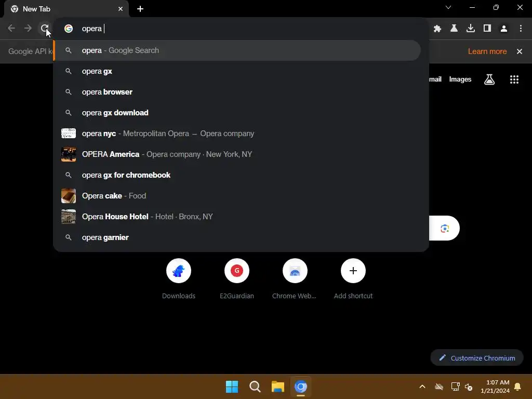The height and width of the screenshot is (399, 532).
Task: Dismiss the Google API keys infobar
Action: point(520,51)
